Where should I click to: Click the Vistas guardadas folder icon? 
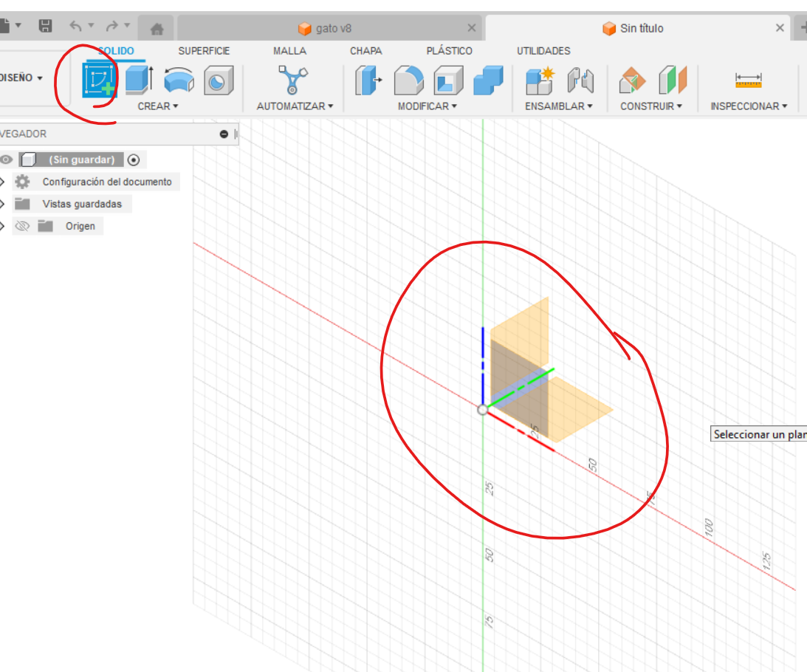tap(22, 204)
